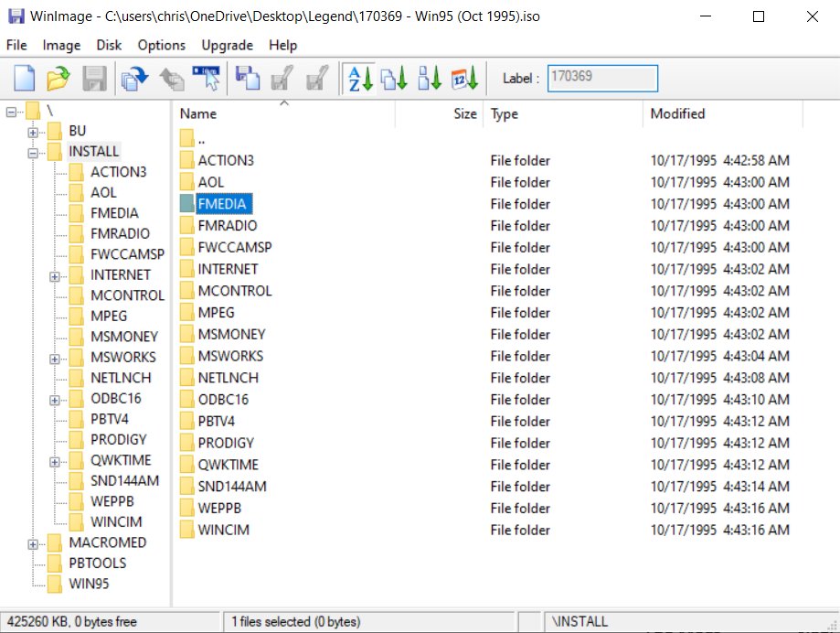840x633 pixels.
Task: Select ACTION3 in the file list
Action: (226, 160)
